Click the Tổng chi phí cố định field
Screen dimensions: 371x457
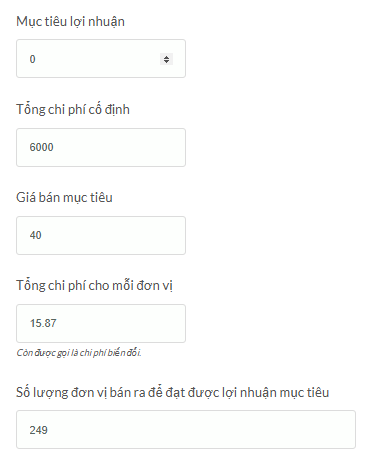pos(101,147)
